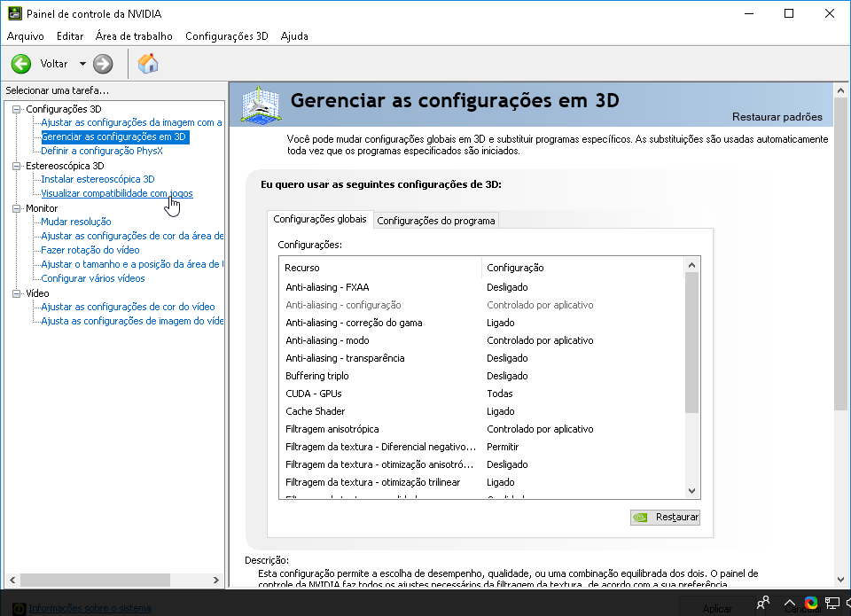Click settings list scroll down arrow
The width and height of the screenshot is (851, 616).
(691, 491)
